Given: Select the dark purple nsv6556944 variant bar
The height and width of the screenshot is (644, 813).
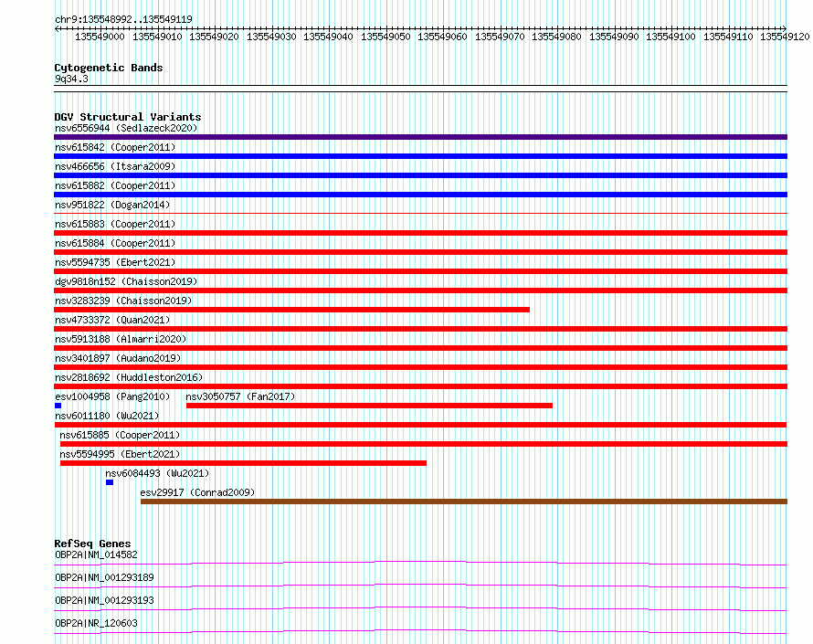Looking at the screenshot, I should point(420,137).
